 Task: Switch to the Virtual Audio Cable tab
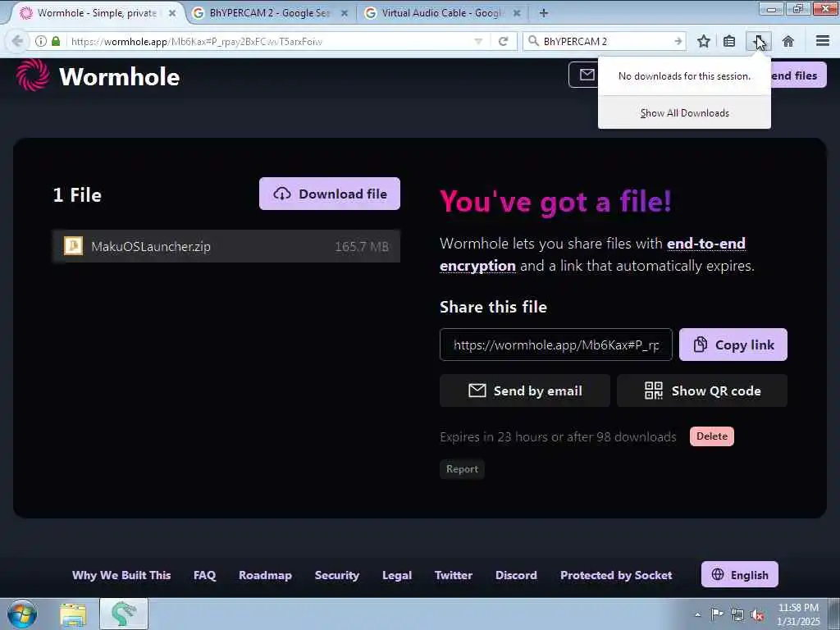442,13
